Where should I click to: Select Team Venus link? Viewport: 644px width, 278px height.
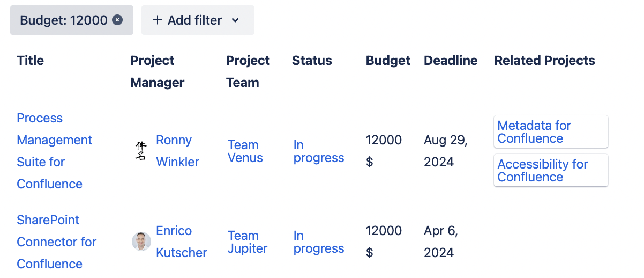click(x=245, y=151)
